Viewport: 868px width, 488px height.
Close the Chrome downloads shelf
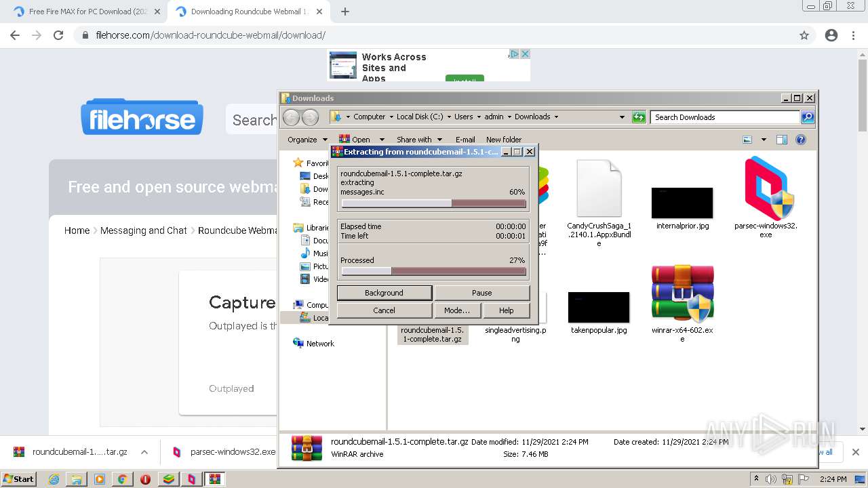[x=855, y=452]
